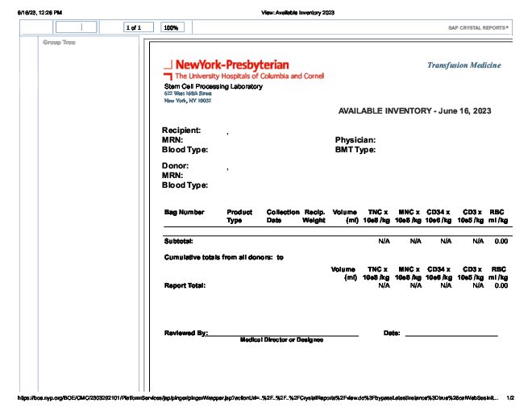The image size is (532, 411).
Task: Click the boe.nyp.org URL in page footer
Action: [258, 397]
